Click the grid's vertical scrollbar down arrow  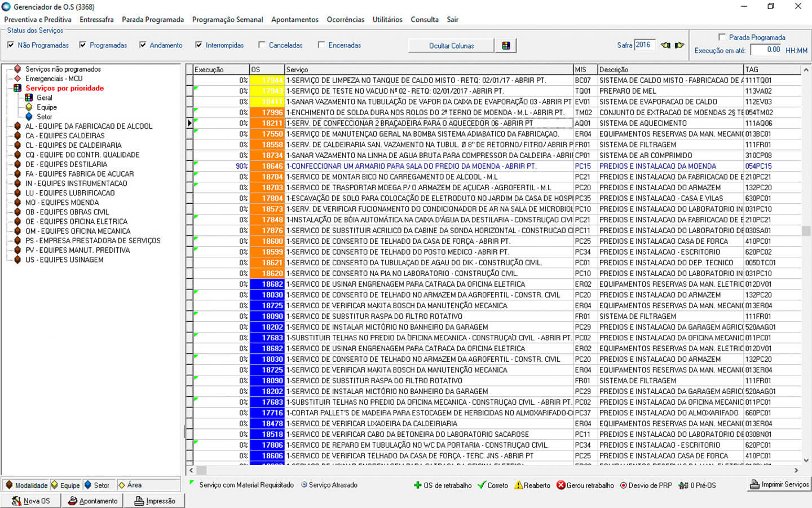click(806, 460)
